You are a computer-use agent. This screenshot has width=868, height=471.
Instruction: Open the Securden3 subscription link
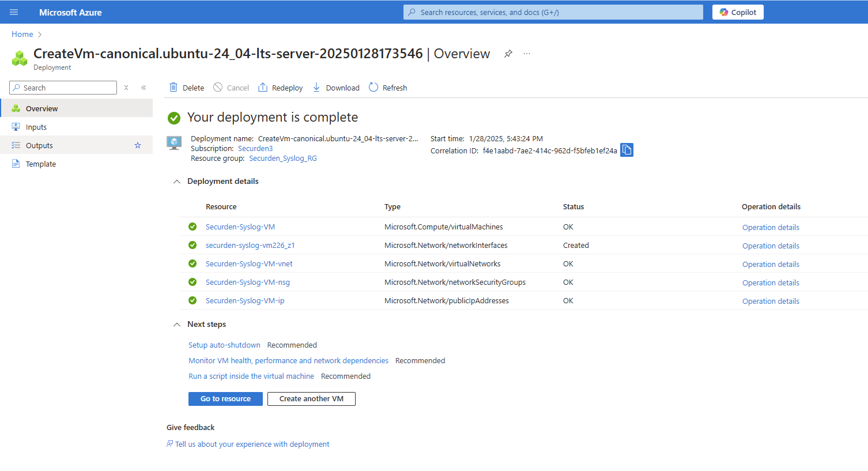click(x=255, y=149)
